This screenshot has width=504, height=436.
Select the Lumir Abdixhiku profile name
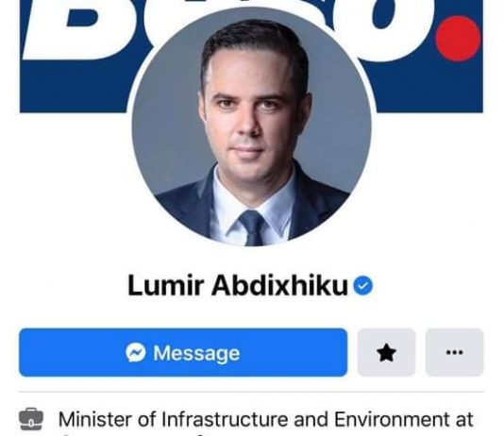pyautogui.click(x=238, y=285)
